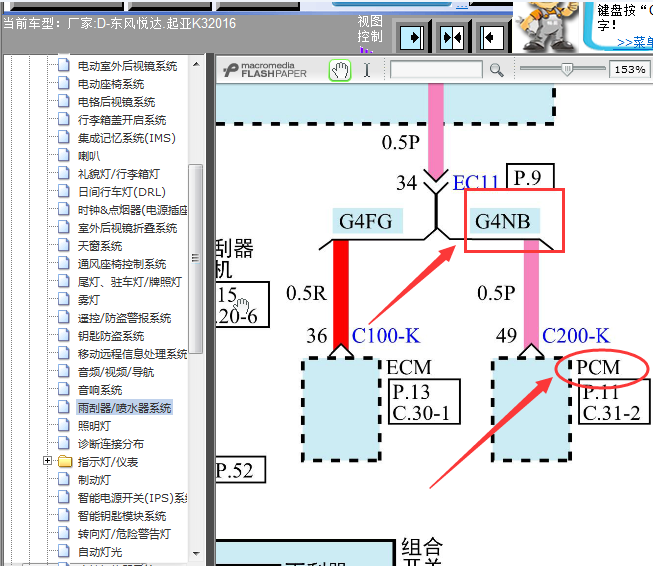653x566 pixels.
Task: Click the document icon beside 照明灯
Action: [64, 425]
